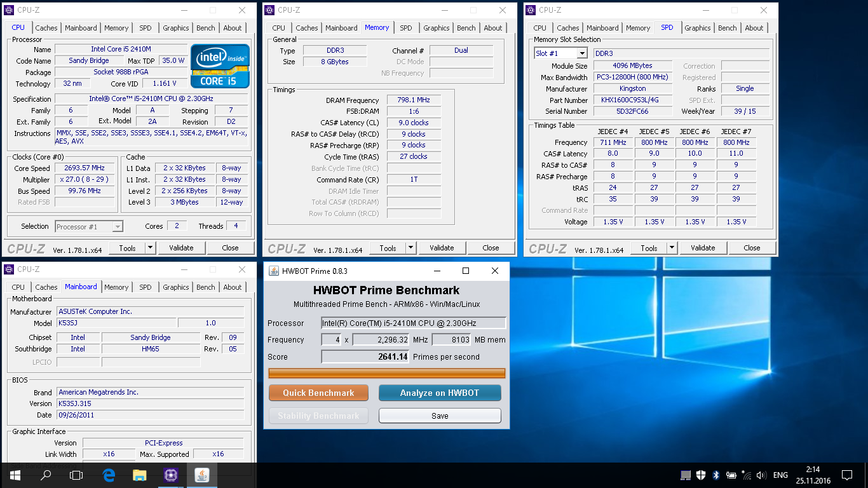Click Close button in CPU-Z SPD window

[752, 248]
